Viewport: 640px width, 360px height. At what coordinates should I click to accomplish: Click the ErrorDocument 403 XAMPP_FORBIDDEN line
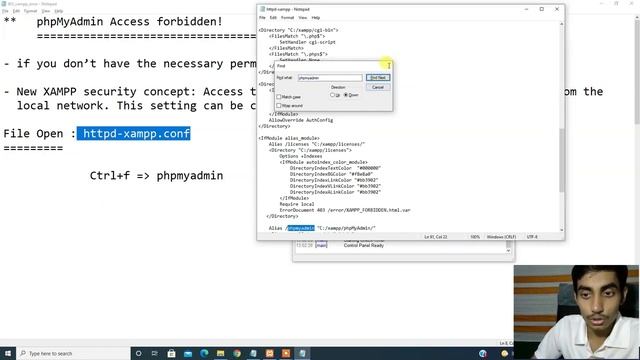pyautogui.click(x=345, y=210)
